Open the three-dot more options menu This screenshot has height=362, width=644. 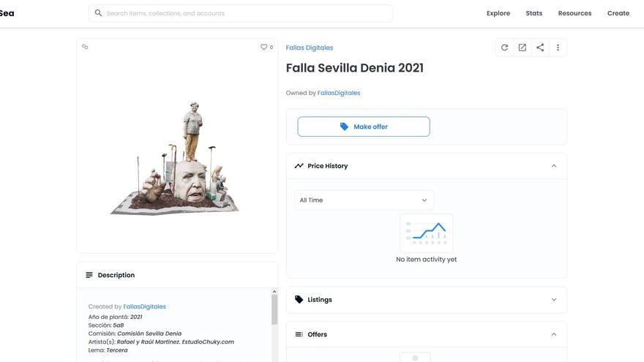558,48
